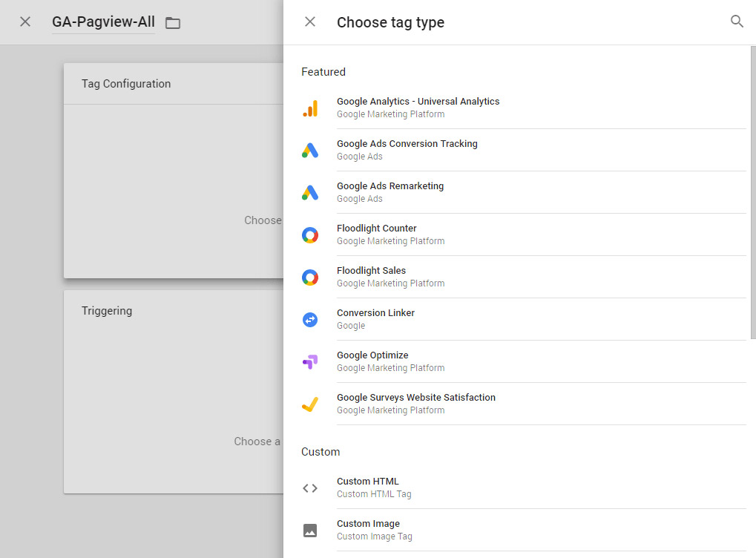Click the Google Ads Conversion Tracking logo icon
This screenshot has height=558, width=756.
310,151
